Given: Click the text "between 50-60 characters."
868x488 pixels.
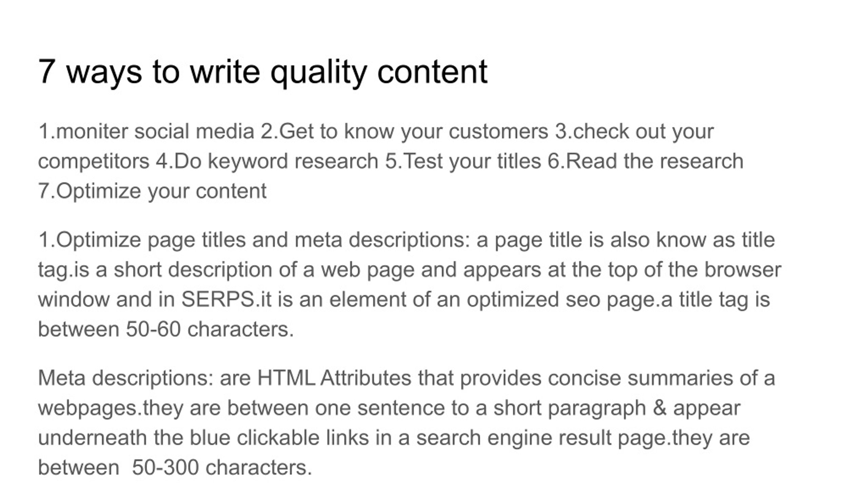Looking at the screenshot, I should (x=166, y=329).
